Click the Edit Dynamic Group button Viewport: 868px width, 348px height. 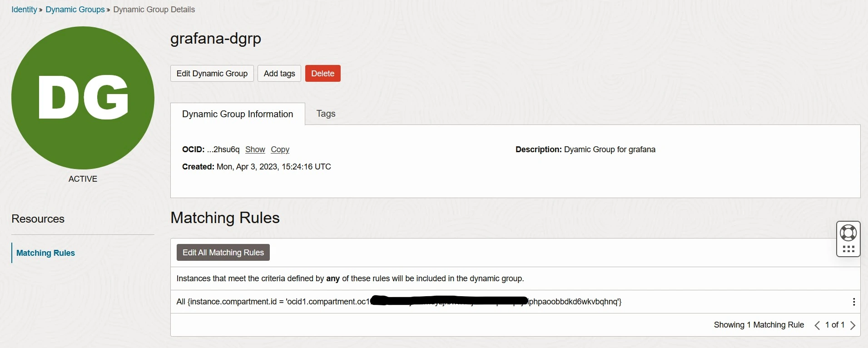pyautogui.click(x=212, y=74)
